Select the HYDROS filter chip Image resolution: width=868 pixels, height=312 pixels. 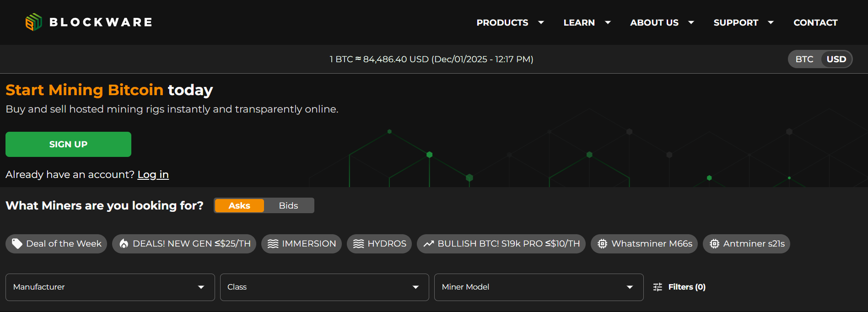[x=379, y=244]
